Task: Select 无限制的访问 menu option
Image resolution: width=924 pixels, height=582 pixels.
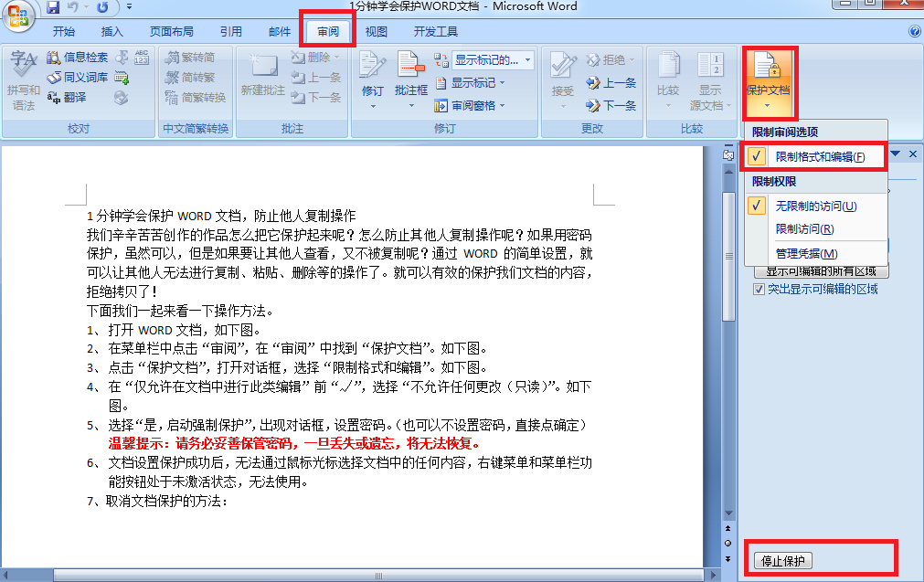Action: point(816,206)
